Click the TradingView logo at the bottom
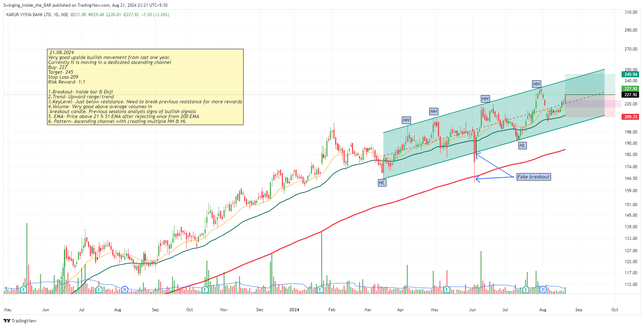 coord(20,321)
